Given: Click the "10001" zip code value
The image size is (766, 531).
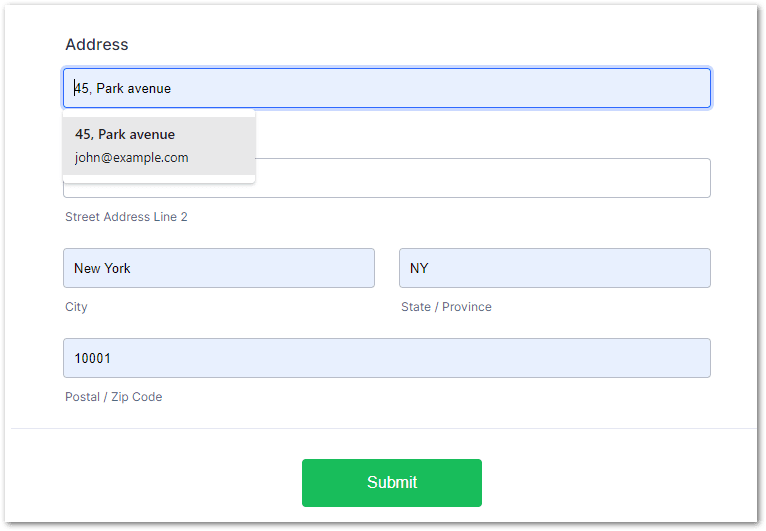Looking at the screenshot, I should pos(92,358).
